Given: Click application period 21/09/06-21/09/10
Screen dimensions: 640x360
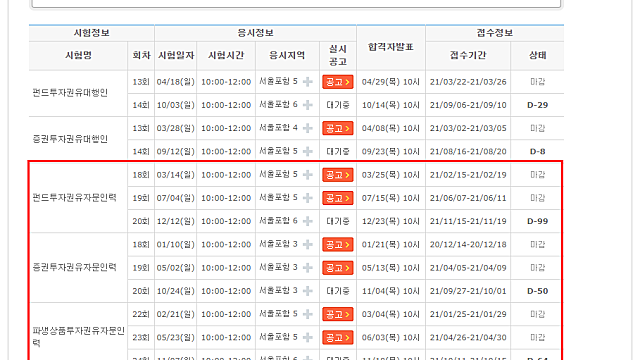Looking at the screenshot, I should point(468,105).
